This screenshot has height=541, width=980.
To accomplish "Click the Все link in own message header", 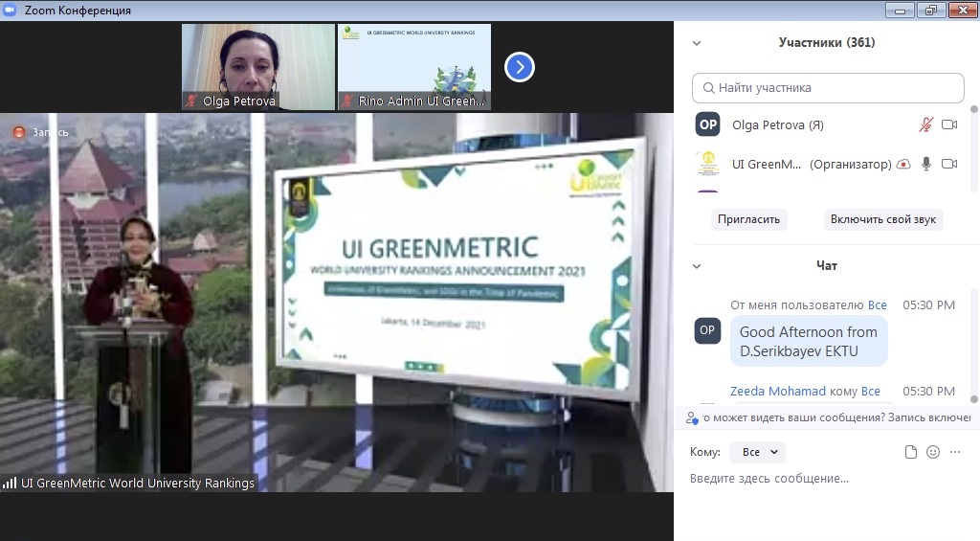I will (x=878, y=305).
